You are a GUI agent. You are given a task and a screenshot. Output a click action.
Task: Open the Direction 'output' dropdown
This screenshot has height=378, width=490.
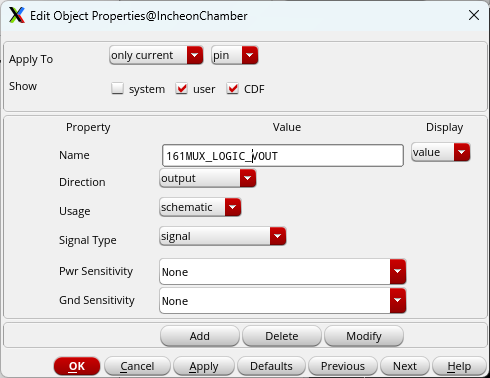208,178
